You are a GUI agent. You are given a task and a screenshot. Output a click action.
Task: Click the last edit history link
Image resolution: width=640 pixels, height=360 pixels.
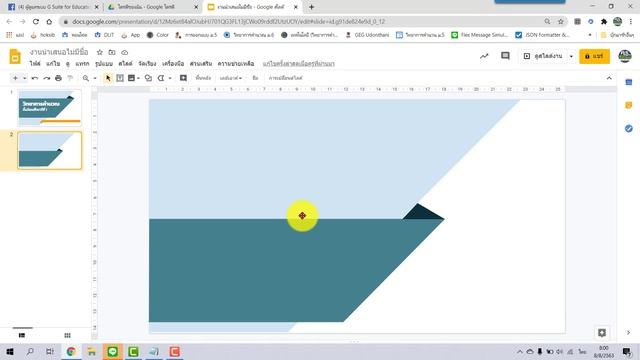coord(299,64)
